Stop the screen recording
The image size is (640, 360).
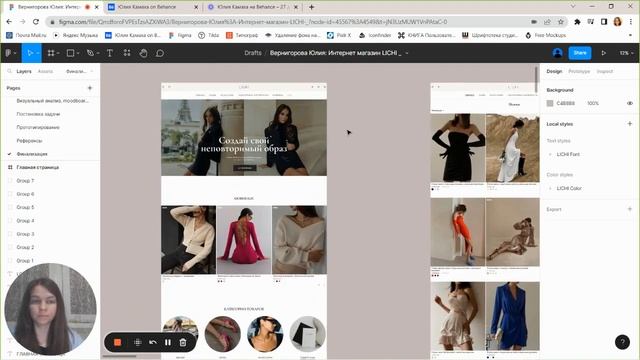[x=118, y=342]
